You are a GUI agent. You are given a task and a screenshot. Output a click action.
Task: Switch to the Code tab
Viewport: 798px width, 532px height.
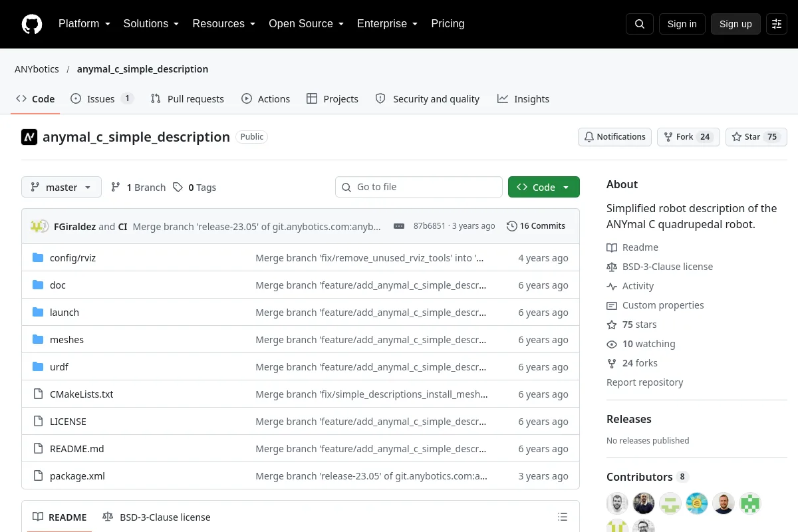coord(35,99)
